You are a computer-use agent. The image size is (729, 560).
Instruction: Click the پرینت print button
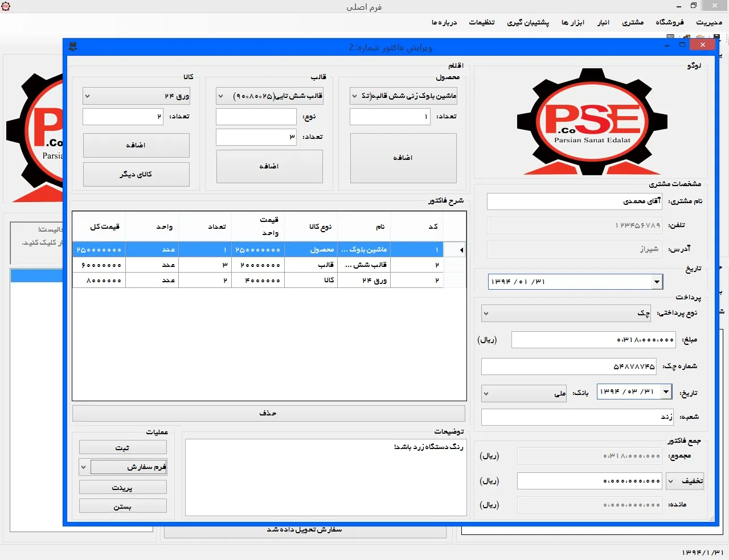click(x=122, y=488)
